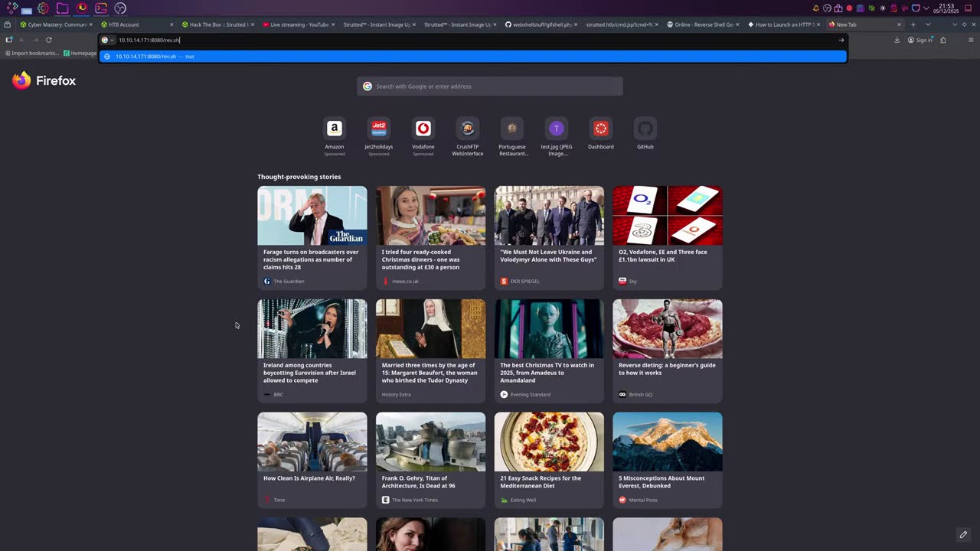The width and height of the screenshot is (980, 551).
Task: Open the Homepage bookmark
Action: [80, 54]
